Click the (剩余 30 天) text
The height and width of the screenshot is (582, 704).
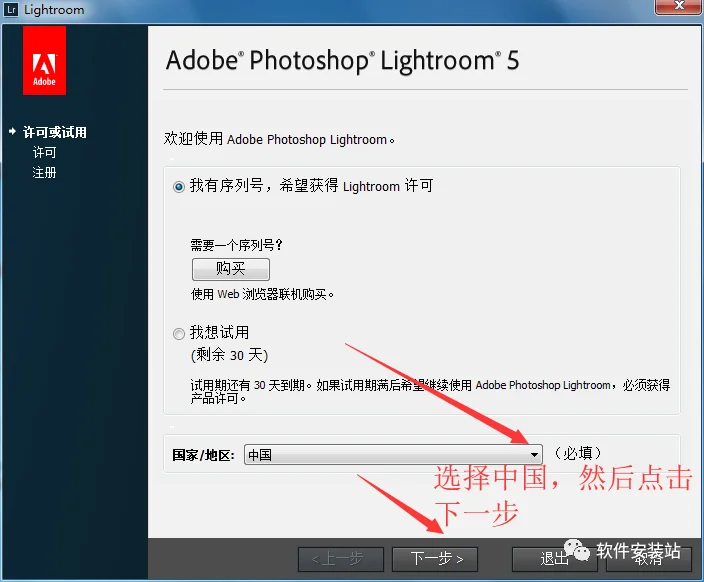point(229,355)
